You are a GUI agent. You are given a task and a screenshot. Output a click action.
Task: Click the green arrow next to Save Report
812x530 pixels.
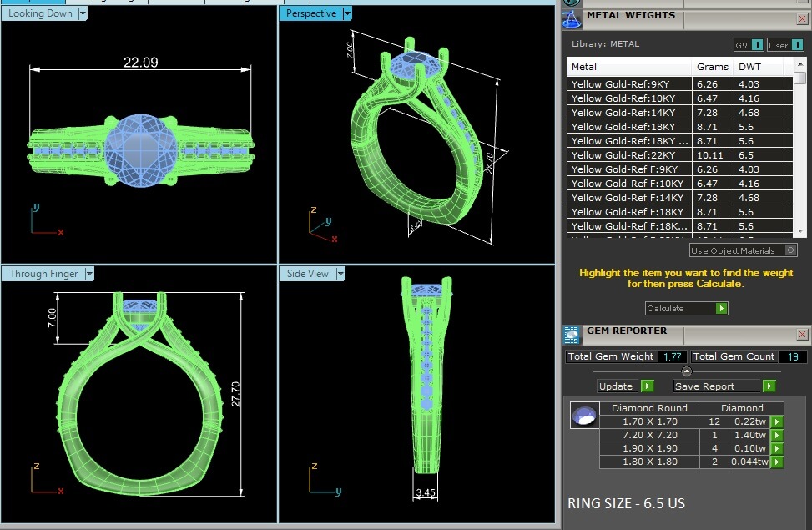pos(769,386)
